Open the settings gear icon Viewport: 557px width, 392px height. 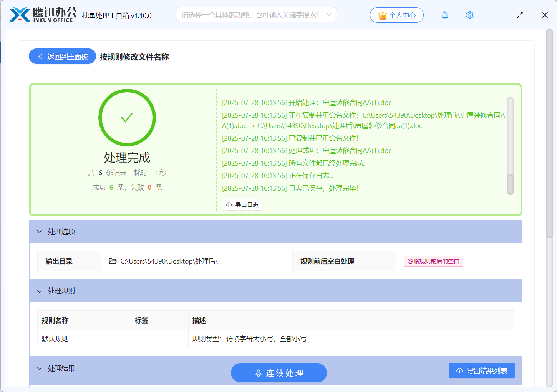pos(469,15)
